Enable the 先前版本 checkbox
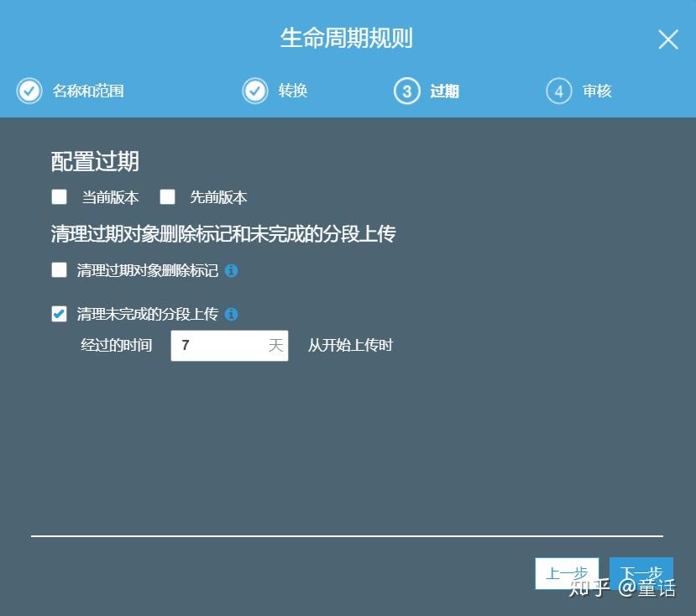Screen dimensions: 696x616 [167, 196]
